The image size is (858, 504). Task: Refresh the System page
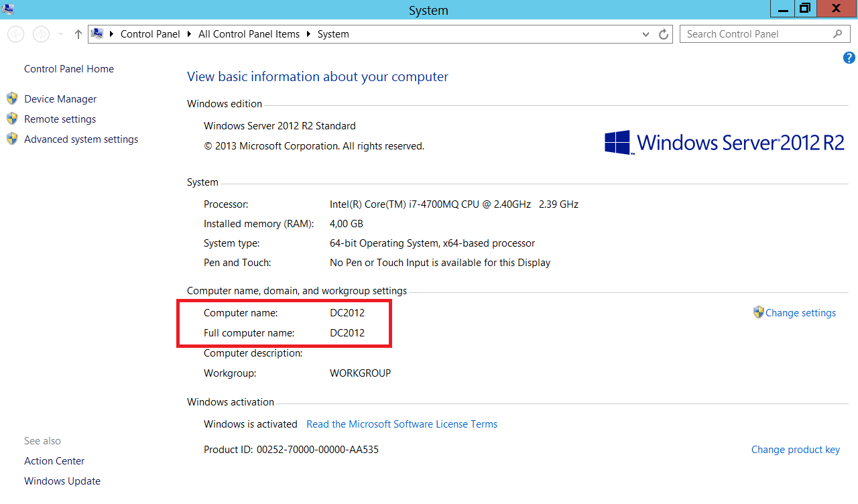[x=664, y=34]
